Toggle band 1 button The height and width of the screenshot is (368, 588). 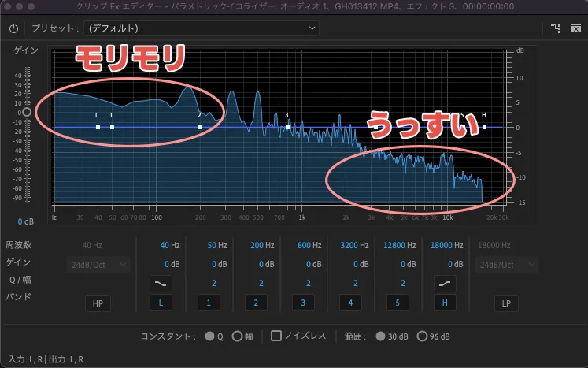[x=207, y=303]
